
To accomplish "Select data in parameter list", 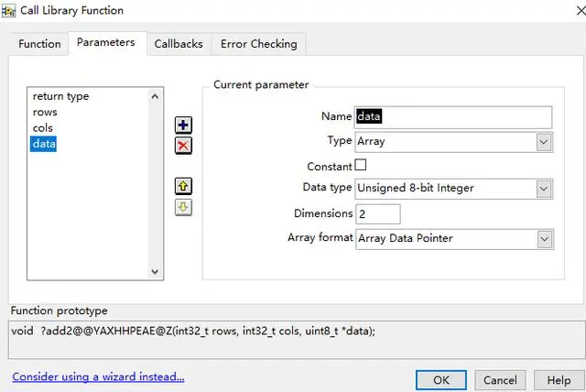I will tap(43, 144).
